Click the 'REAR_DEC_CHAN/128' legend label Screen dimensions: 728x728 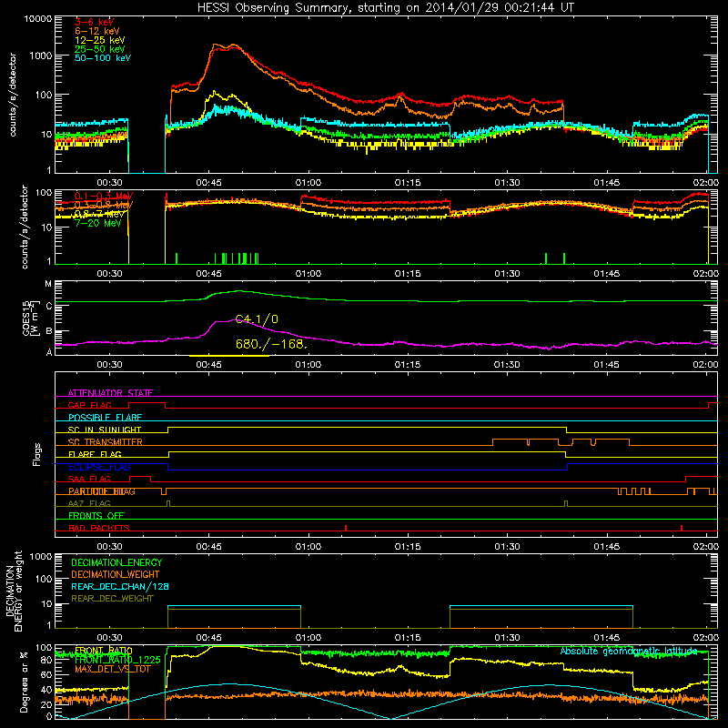(120, 586)
